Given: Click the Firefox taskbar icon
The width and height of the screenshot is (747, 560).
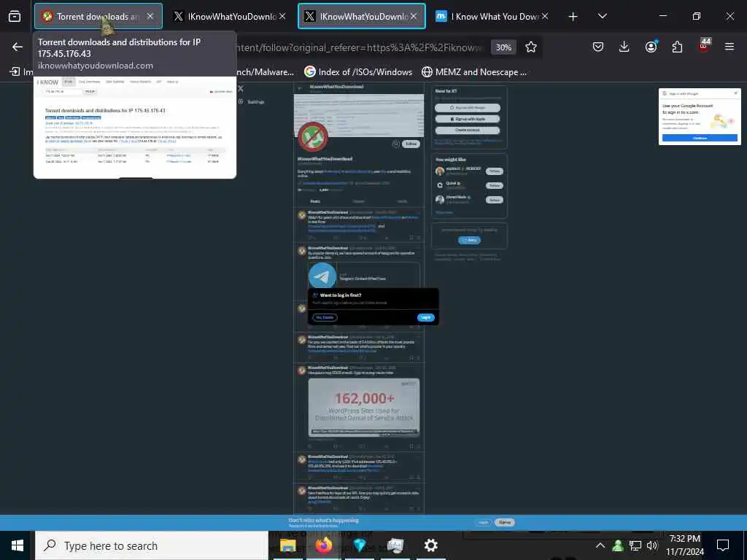Looking at the screenshot, I should (x=323, y=545).
